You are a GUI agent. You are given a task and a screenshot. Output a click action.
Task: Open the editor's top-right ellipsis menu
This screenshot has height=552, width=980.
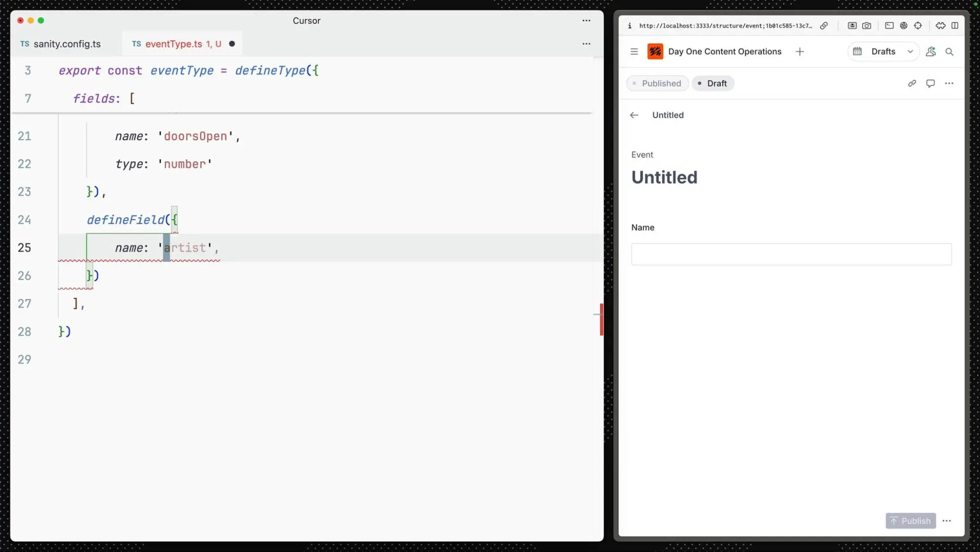pos(586,21)
